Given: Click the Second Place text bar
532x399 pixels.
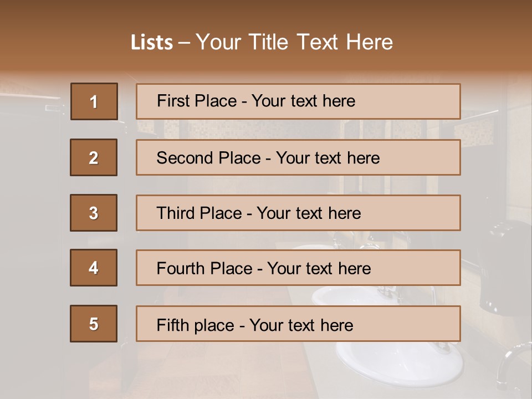Looking at the screenshot, I should click(x=298, y=157).
